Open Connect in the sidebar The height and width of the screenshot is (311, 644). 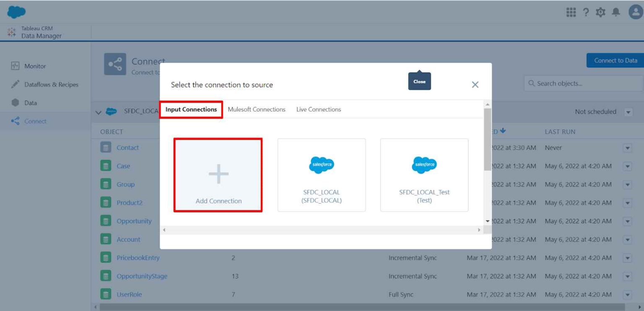[35, 121]
